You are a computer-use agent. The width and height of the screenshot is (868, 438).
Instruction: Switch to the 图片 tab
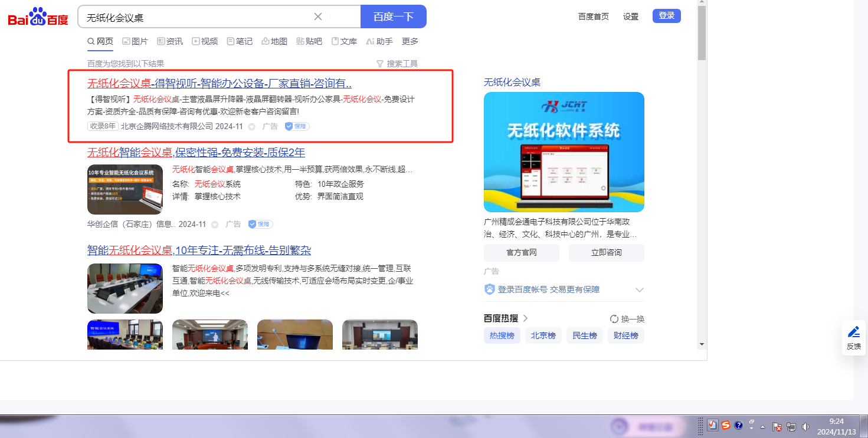point(135,41)
